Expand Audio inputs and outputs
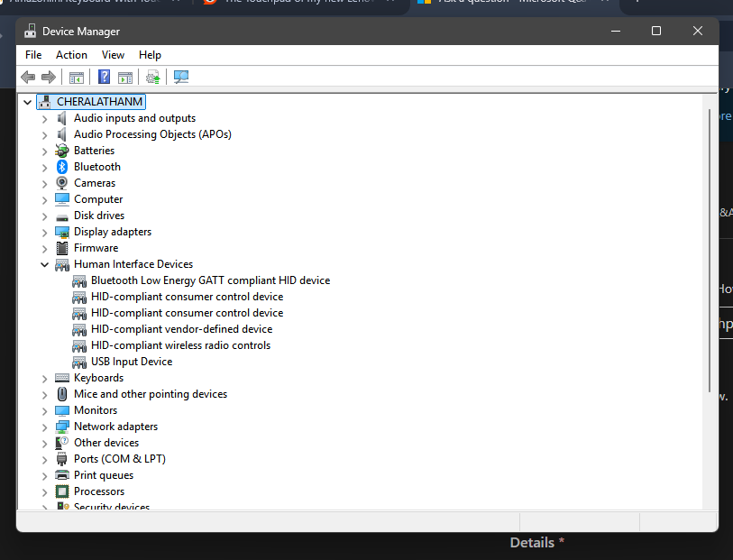The height and width of the screenshot is (560, 733). pos(44,119)
